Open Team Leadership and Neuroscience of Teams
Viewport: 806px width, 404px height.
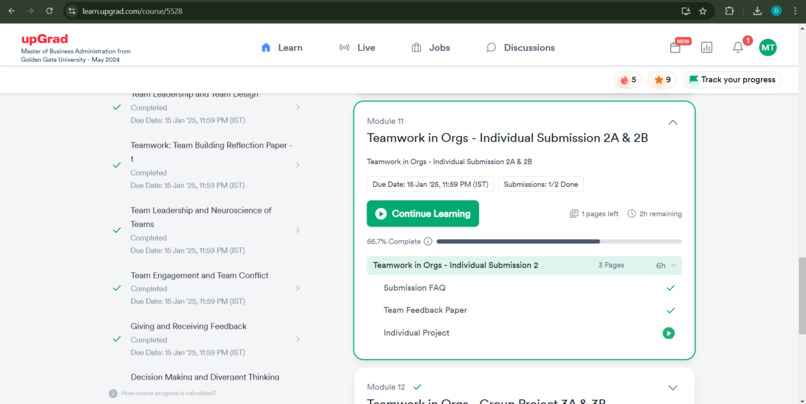click(x=201, y=217)
